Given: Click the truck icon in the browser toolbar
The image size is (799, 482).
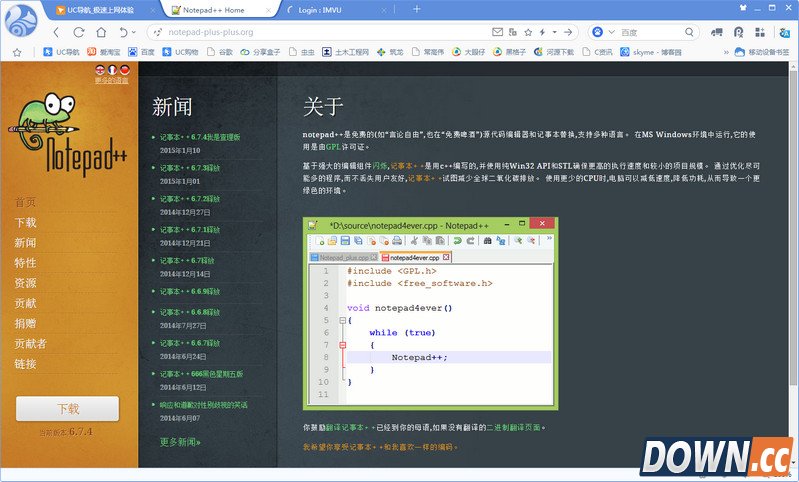Looking at the screenshot, I should pyautogui.click(x=717, y=32).
